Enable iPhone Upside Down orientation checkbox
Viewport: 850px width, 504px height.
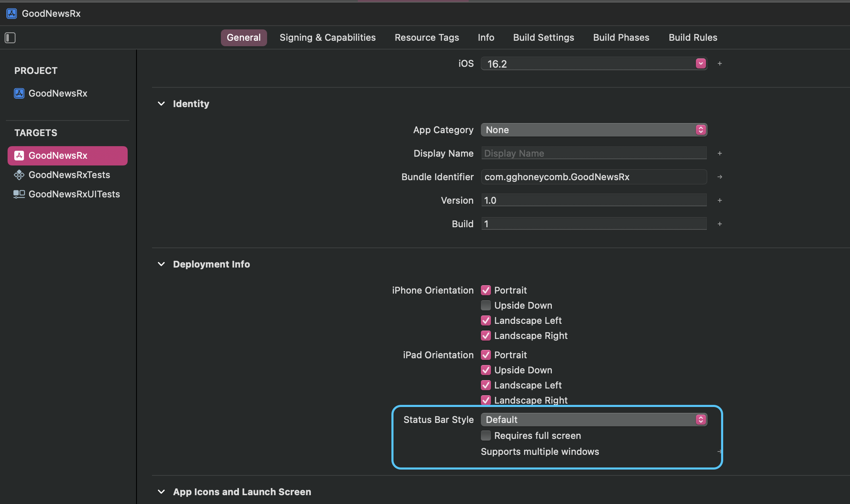pos(486,305)
